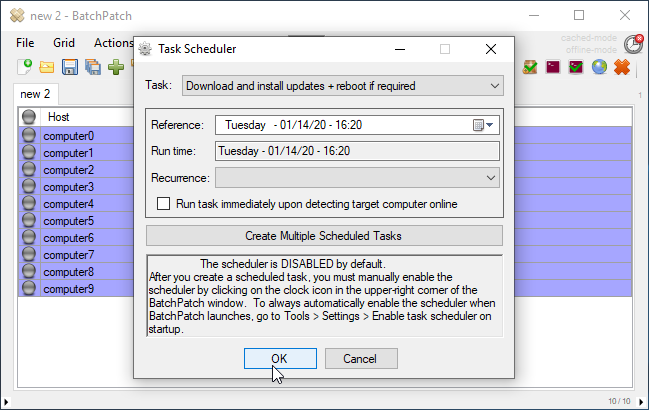
Task: Close the Task Scheduler dialog
Action: (x=491, y=49)
